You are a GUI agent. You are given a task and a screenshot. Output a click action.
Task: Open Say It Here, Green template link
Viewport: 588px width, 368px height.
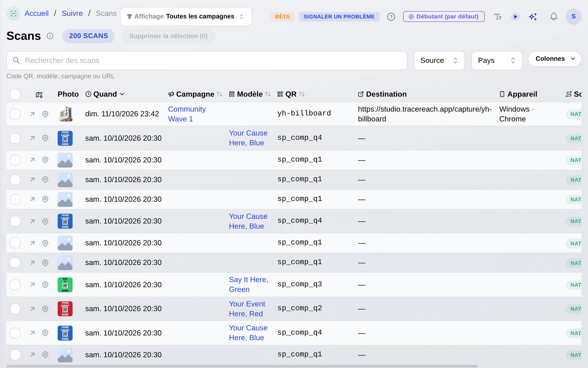[248, 285]
